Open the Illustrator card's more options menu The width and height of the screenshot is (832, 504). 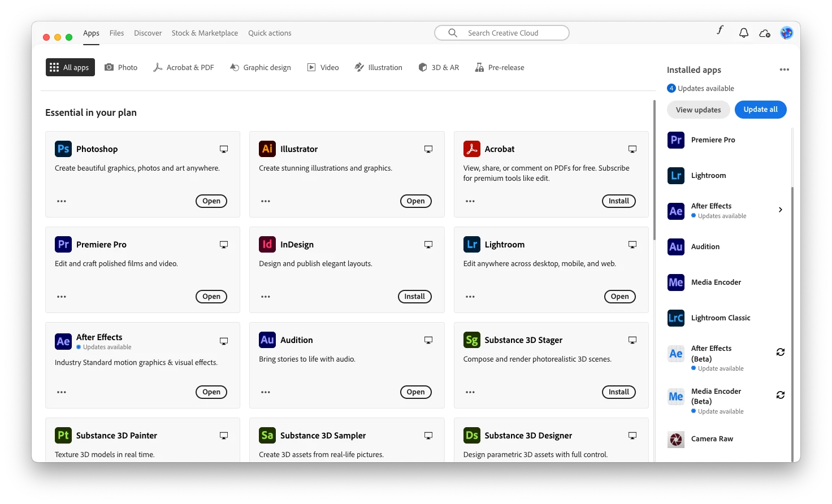coord(266,201)
